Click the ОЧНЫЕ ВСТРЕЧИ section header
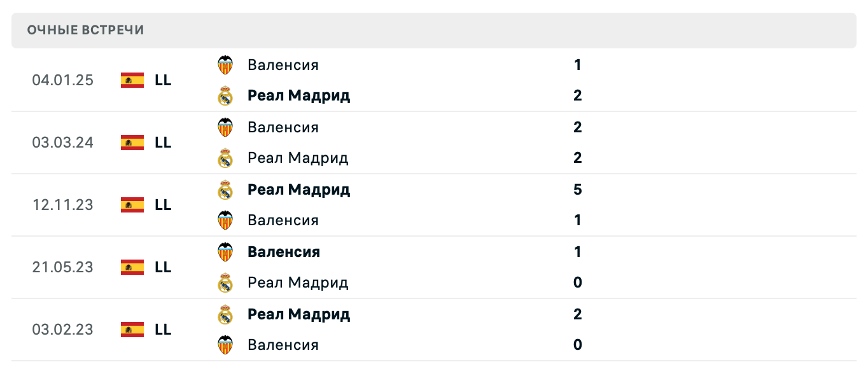868x369 pixels. coord(85,29)
